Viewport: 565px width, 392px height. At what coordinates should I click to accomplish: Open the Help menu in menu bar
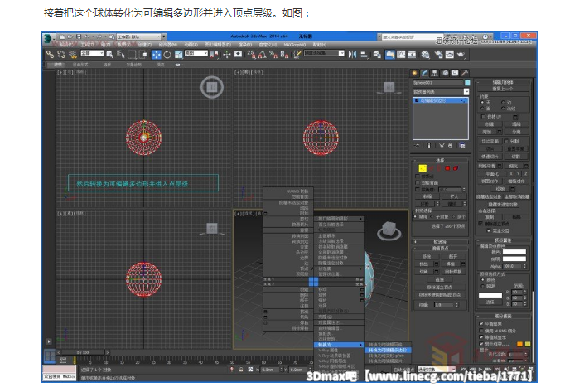click(x=320, y=45)
